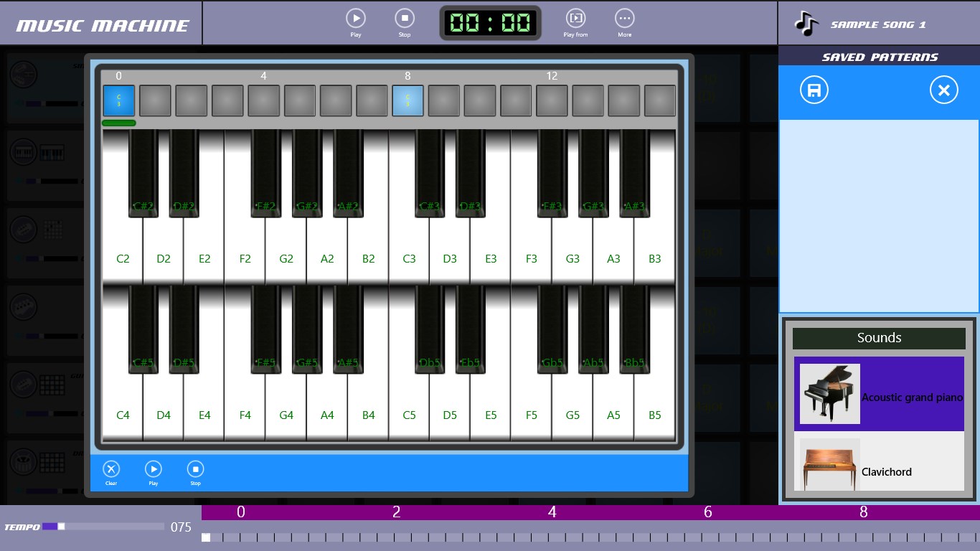Select Acoustic grand piano sound
Screen dimensions: 980x551
pos(879,394)
